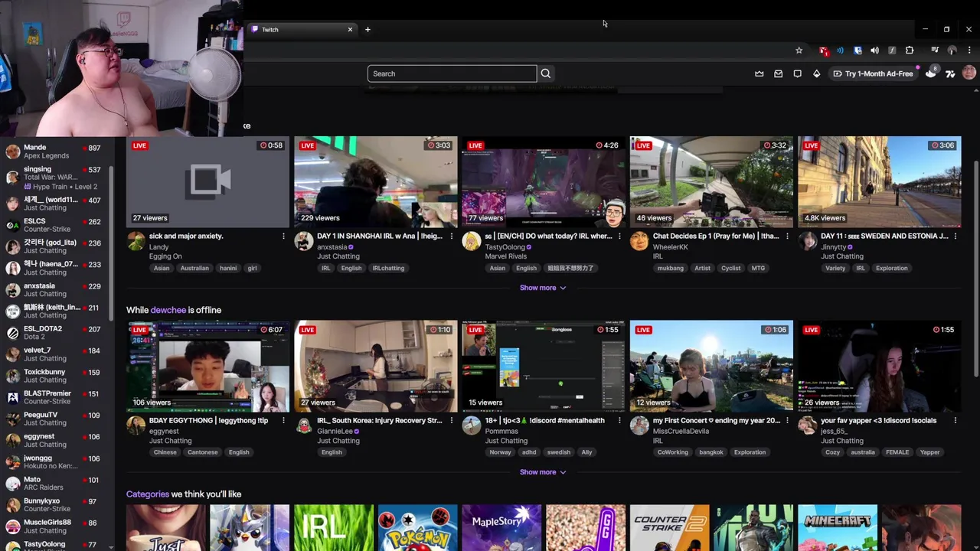This screenshot has width=980, height=551.
Task: Open jess_65_ stream thumbnail
Action: click(x=880, y=366)
